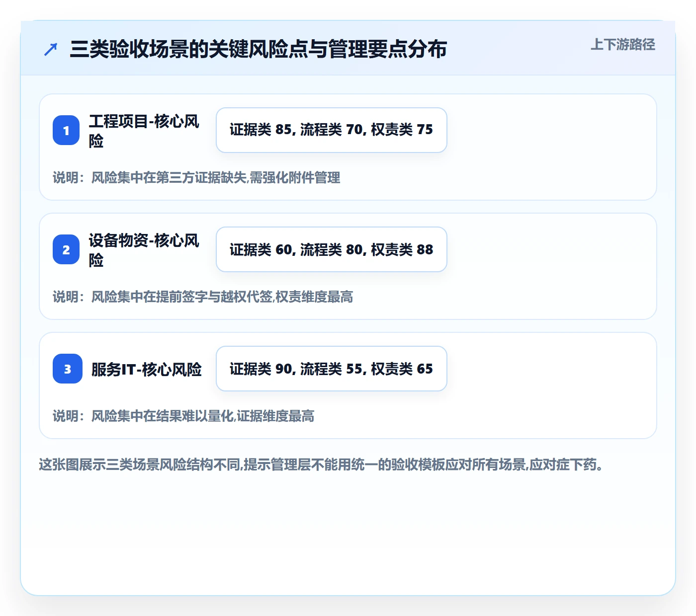This screenshot has height=616, width=696.
Task: Click the arrow icon beside the title
Action: 51,49
